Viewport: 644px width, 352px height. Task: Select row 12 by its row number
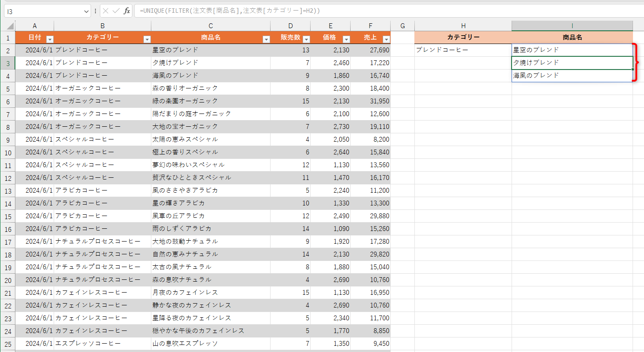(x=7, y=178)
